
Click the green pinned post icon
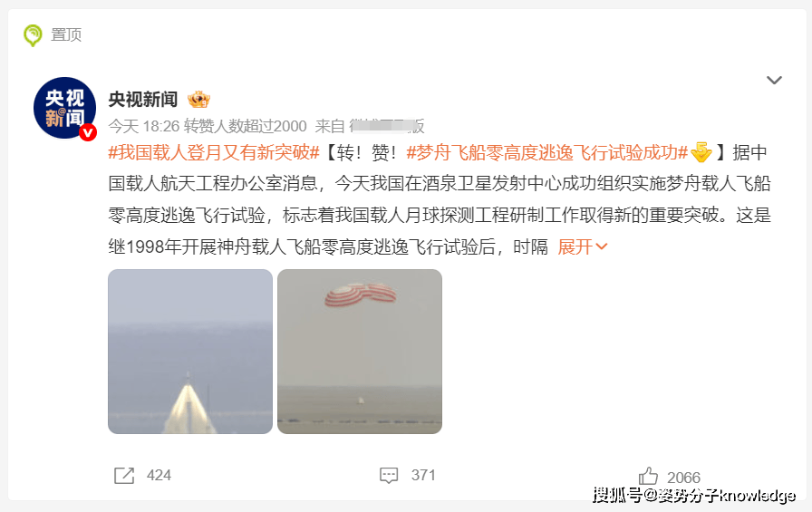click(33, 35)
